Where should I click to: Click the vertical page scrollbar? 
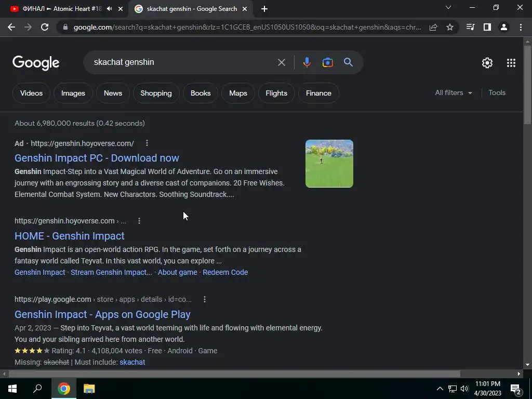tap(527, 85)
